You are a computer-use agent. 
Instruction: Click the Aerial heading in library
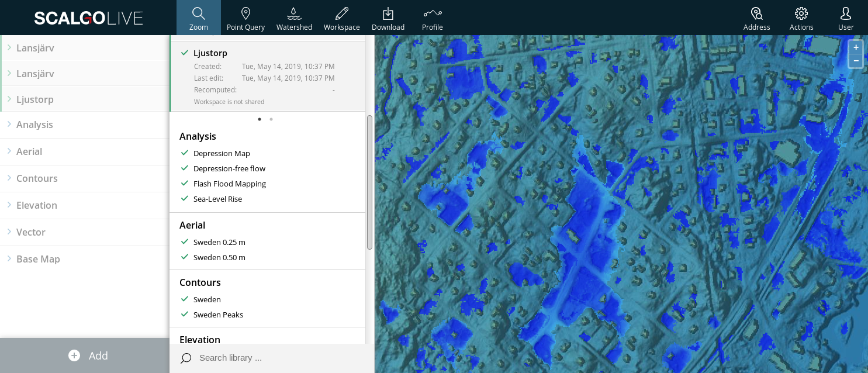pyautogui.click(x=192, y=225)
